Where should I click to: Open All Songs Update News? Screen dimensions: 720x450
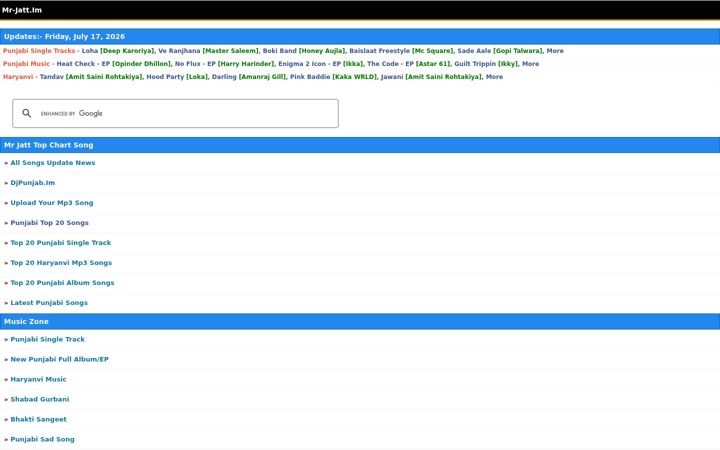tap(53, 163)
